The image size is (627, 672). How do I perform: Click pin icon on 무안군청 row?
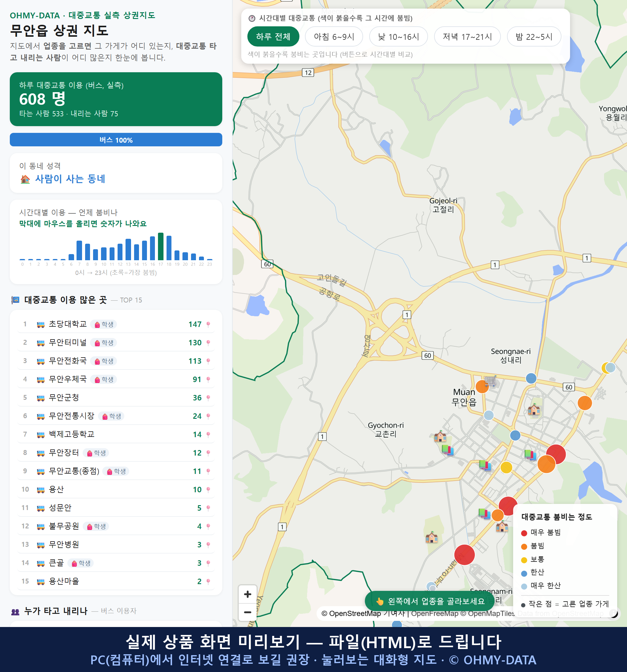click(208, 398)
